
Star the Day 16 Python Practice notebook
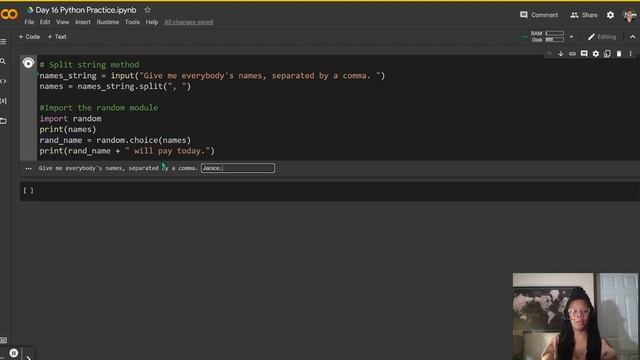147,9
